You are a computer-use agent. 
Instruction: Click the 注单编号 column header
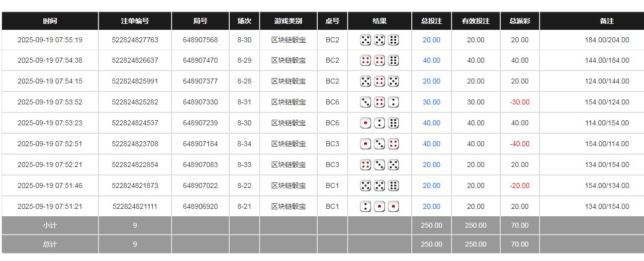[x=135, y=21]
